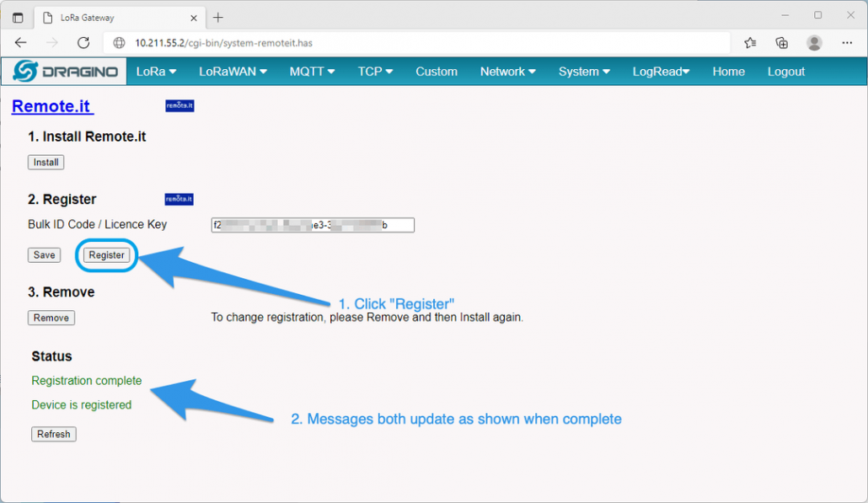The image size is (868, 503).
Task: Go back to the previous page
Action: [x=20, y=43]
